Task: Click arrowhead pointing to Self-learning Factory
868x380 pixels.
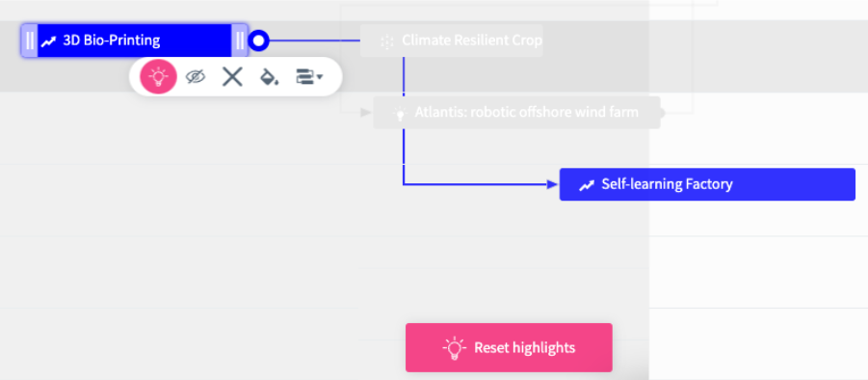Action: point(552,184)
